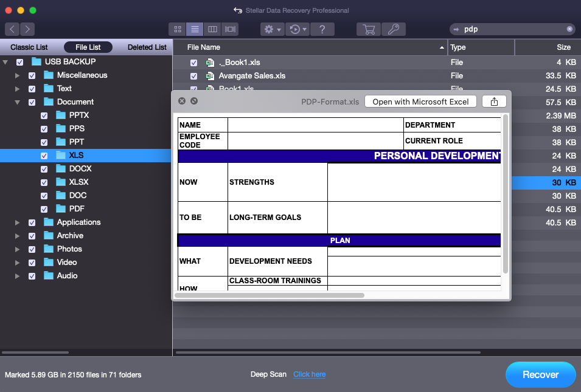The image size is (581, 392).
Task: Click the left panel horizontal scrollbar
Action: tap(35, 352)
